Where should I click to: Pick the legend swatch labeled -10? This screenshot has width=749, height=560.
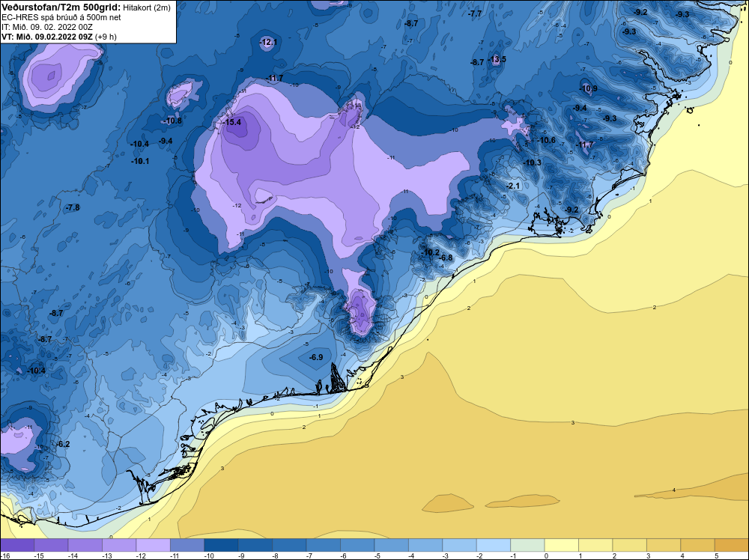pyautogui.click(x=221, y=545)
